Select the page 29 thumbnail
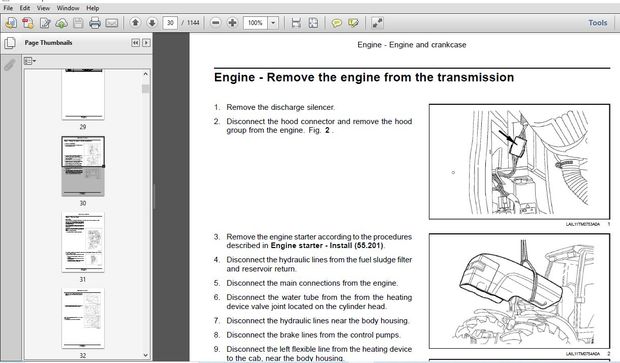The width and height of the screenshot is (620, 363). pyautogui.click(x=83, y=95)
